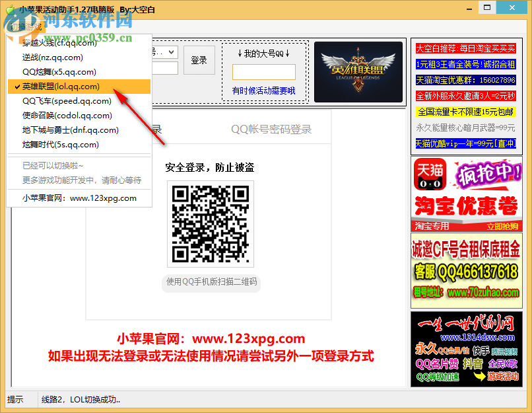532x413 pixels.
Task: Focus the 我的大号QQ input field
Action: coord(264,72)
